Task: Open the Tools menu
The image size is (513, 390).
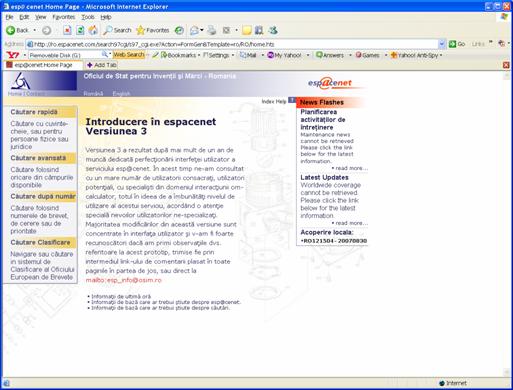Action: pos(88,17)
